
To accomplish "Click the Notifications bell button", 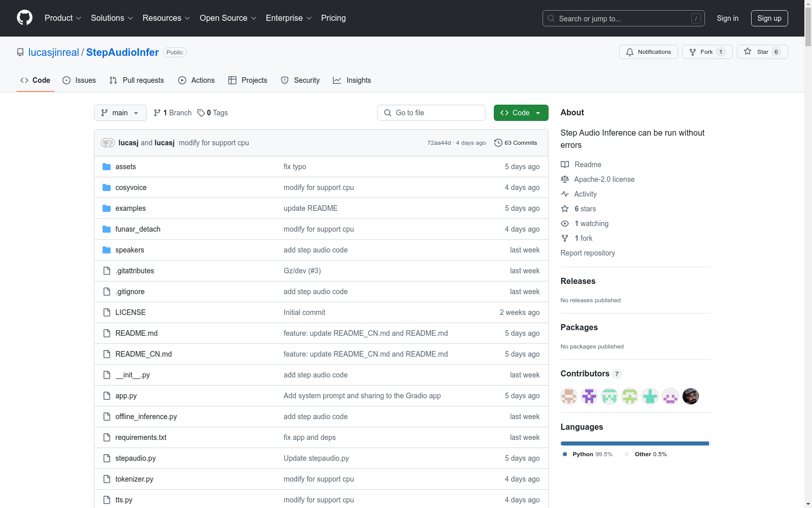I will [648, 52].
